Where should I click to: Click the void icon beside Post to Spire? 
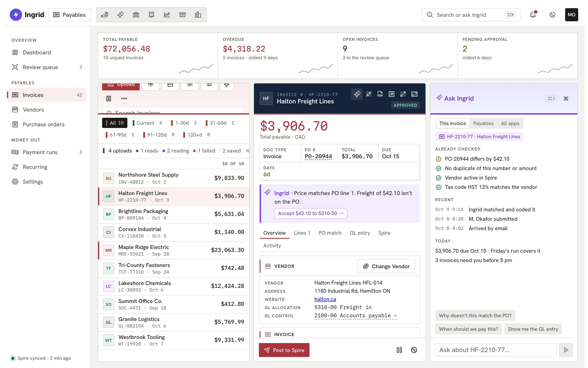[414, 350]
